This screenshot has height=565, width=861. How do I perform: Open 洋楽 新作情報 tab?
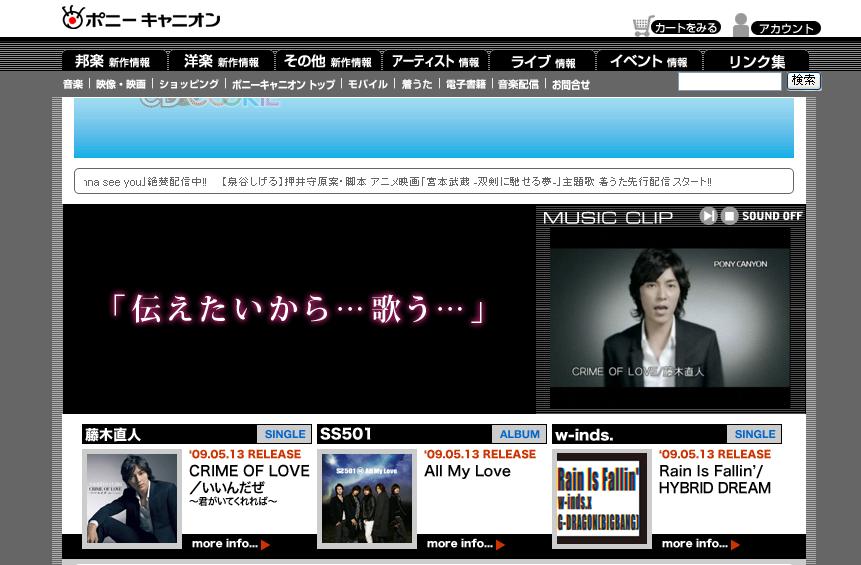[x=221, y=61]
